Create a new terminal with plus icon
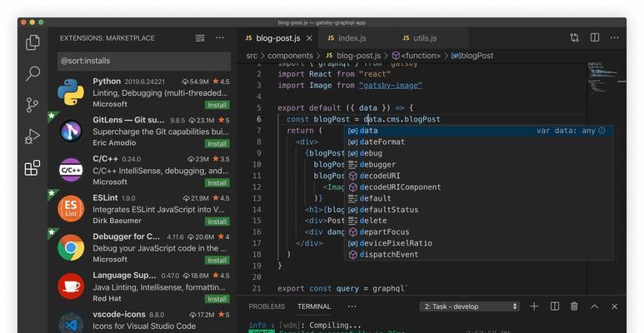The width and height of the screenshot is (644, 333). [x=534, y=306]
